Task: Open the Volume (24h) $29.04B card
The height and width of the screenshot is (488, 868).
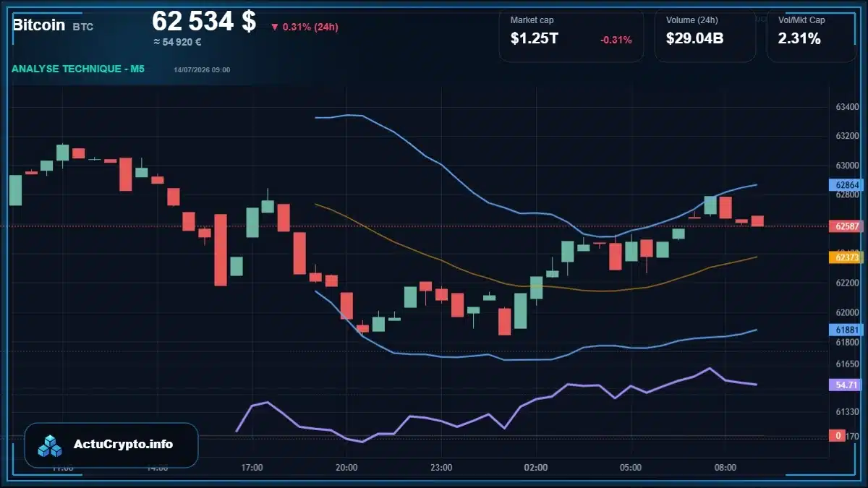Action: [x=705, y=35]
